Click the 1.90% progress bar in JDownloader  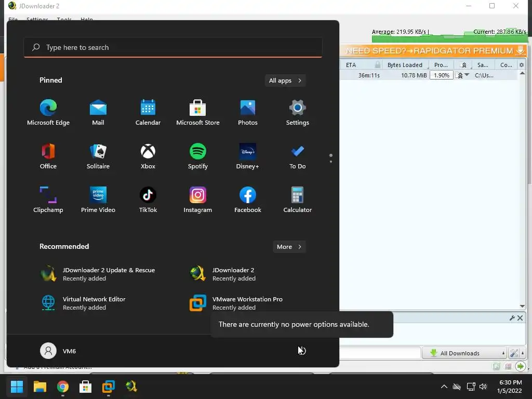(442, 75)
